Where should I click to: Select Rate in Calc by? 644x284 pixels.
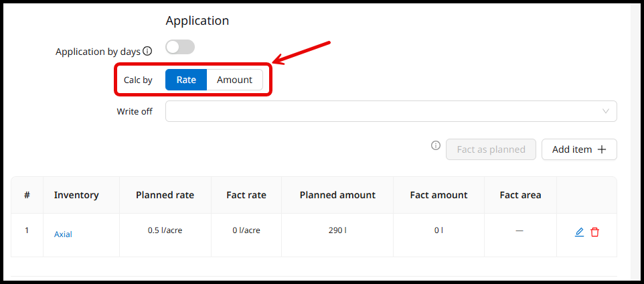click(x=186, y=80)
